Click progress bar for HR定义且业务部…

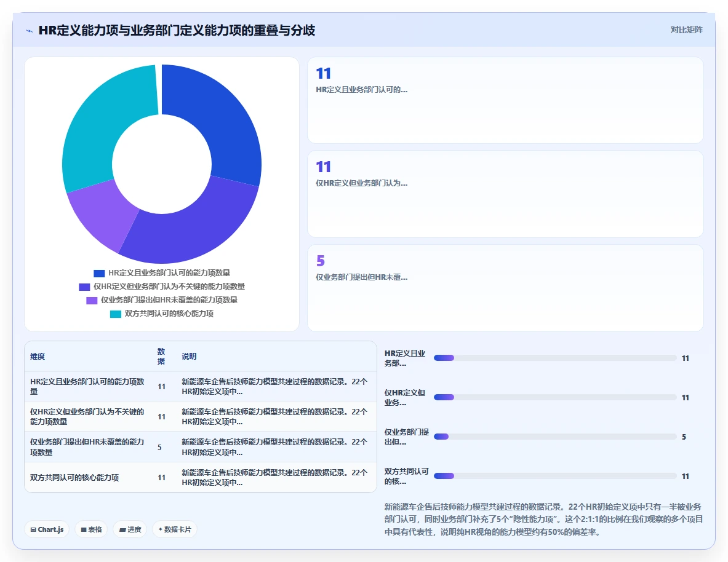pos(555,358)
